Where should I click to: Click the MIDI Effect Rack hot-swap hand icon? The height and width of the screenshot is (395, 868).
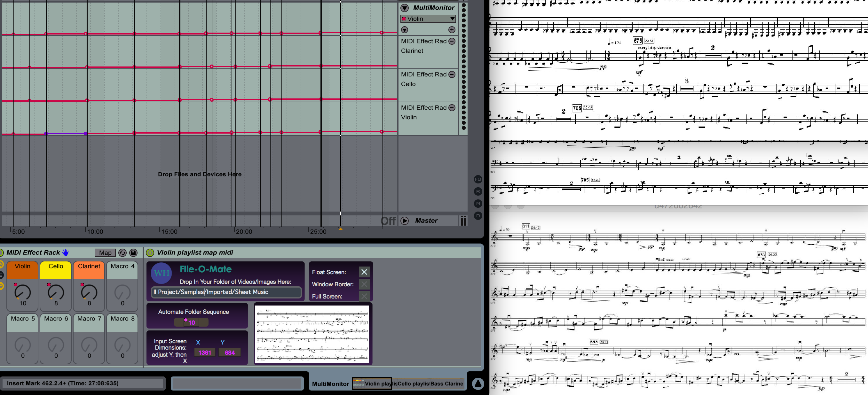point(65,252)
